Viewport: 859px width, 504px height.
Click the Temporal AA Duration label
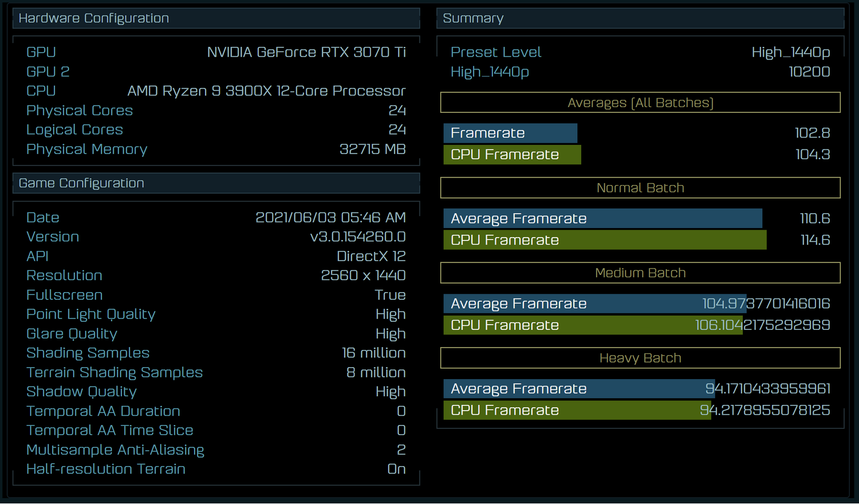[104, 411]
